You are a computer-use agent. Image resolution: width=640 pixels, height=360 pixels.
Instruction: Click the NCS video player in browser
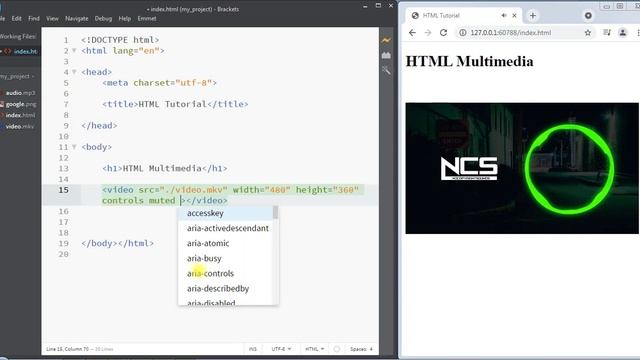522,168
